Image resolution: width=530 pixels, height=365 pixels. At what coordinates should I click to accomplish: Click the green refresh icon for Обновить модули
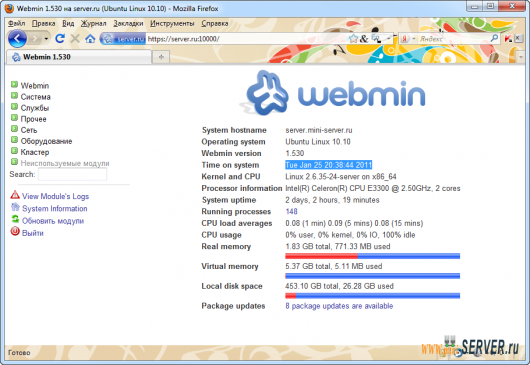pyautogui.click(x=15, y=219)
